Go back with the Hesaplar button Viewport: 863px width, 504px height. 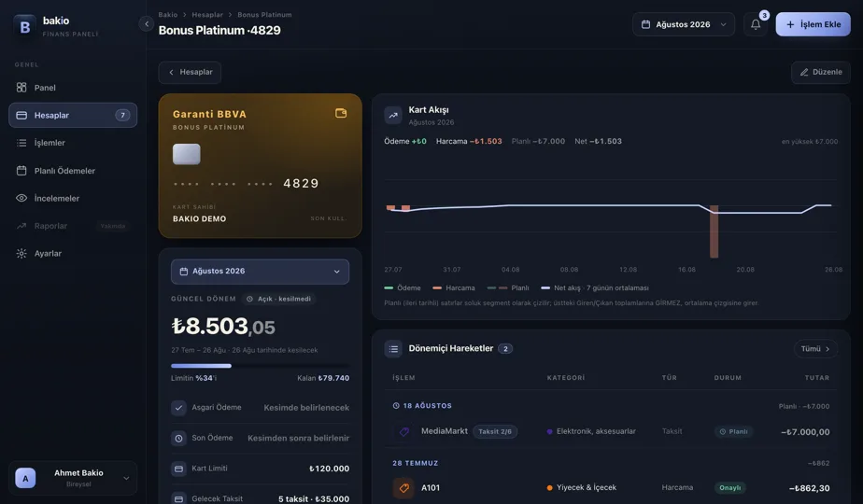190,72
